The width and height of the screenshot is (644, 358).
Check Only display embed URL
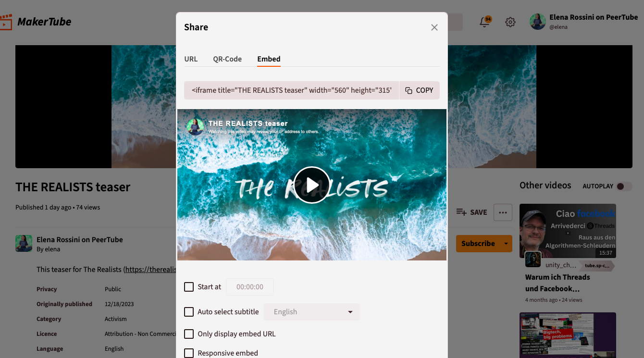click(x=189, y=333)
